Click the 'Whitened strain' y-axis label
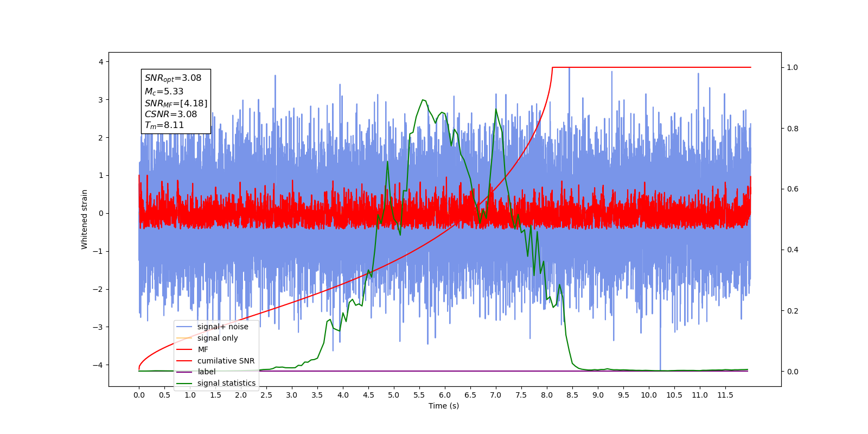The width and height of the screenshot is (868, 434). click(x=84, y=219)
